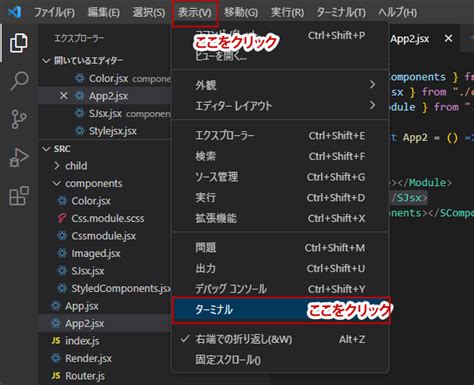
Task: Open the ヘルプ(H) menu
Action: pos(398,13)
